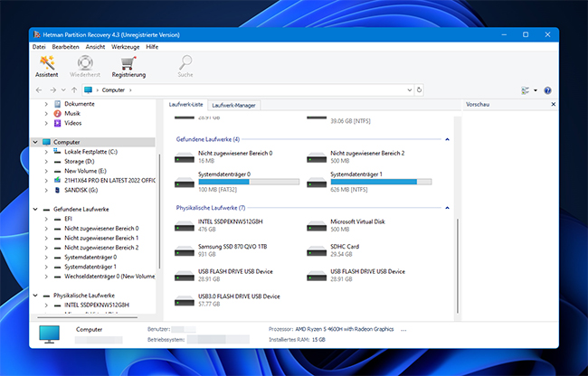Open Registrierung shopping cart icon
Screen dimensions: 588x376
tap(128, 66)
